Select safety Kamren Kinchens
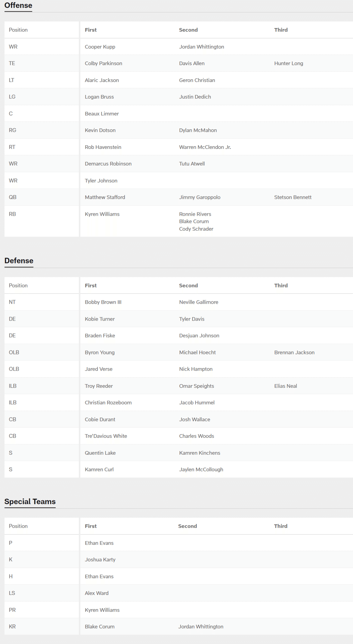 click(200, 453)
